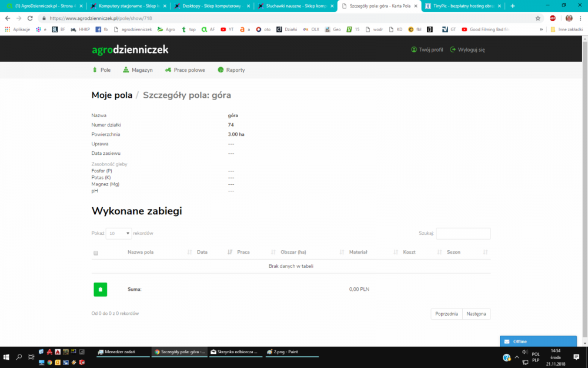Click the YouTube YT bookmark icon
This screenshot has height=368, width=588.
(223, 29)
